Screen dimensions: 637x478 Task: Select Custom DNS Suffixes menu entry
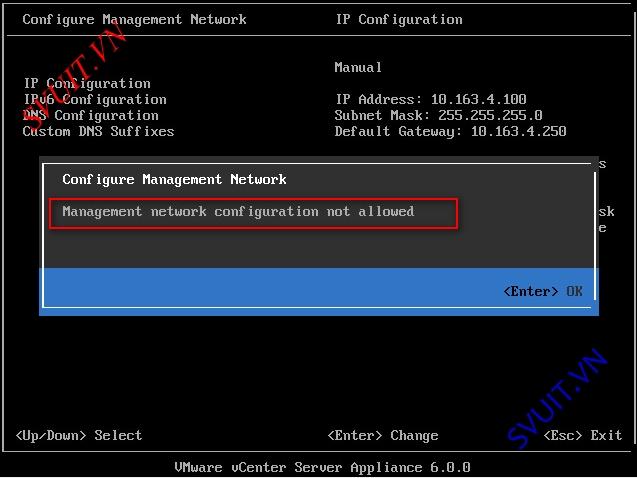pyautogui.click(x=98, y=132)
